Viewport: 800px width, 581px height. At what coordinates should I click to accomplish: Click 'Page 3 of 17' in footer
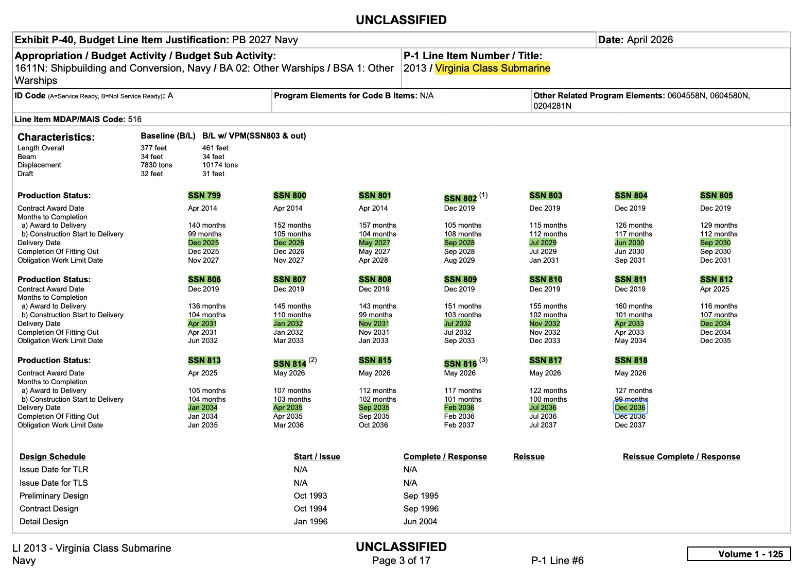[401, 560]
